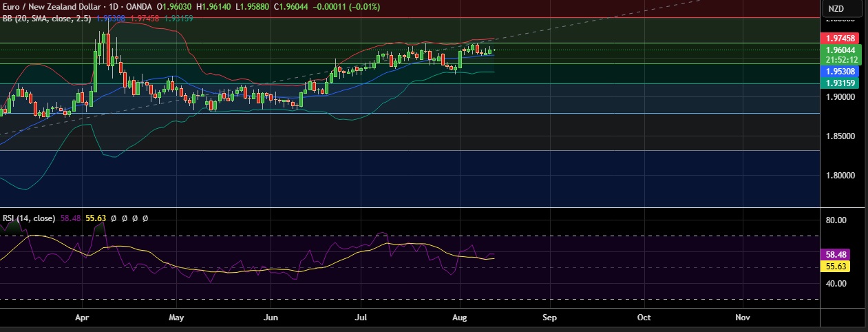Select the RSI (14, close) indicator legend
This screenshot has width=868, height=332.
click(29, 218)
